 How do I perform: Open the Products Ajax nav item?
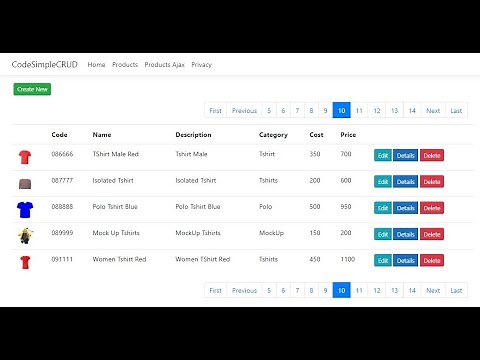coord(165,65)
